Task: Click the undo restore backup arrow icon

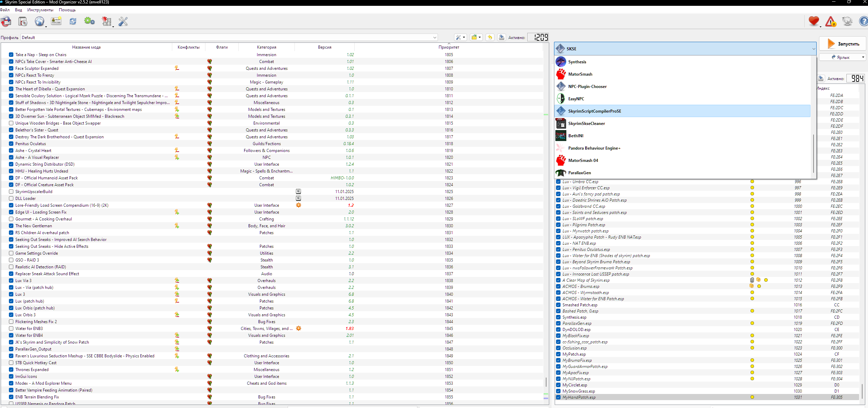Action: [490, 37]
